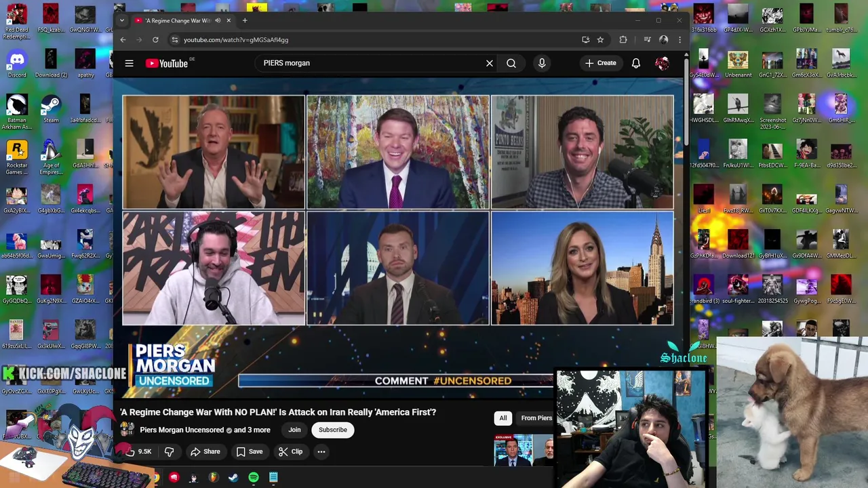Dislike the video
This screenshot has width=868, height=488.
tap(170, 451)
